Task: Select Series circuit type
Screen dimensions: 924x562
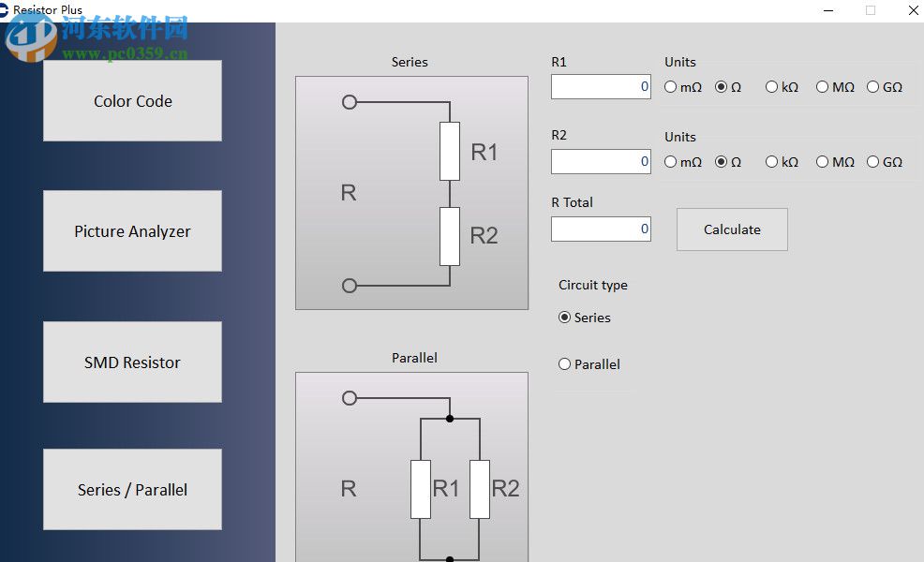Action: click(x=564, y=318)
